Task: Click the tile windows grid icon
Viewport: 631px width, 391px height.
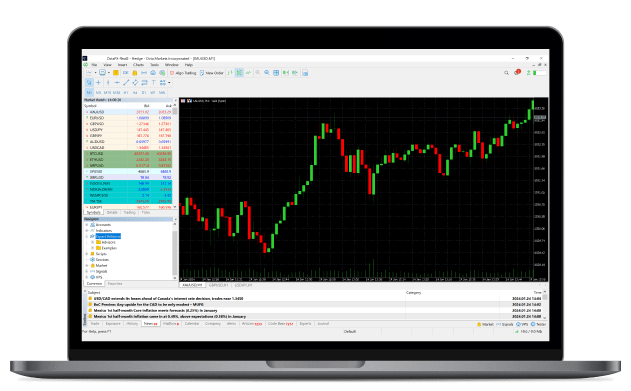Action: click(276, 73)
